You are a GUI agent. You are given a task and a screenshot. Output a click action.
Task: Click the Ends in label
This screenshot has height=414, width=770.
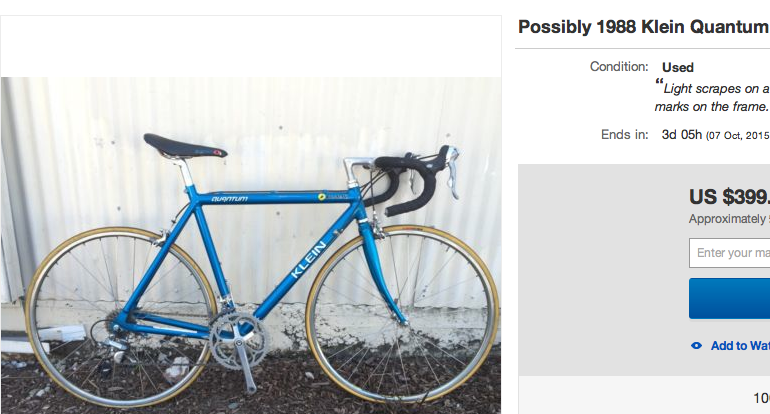pos(624,135)
